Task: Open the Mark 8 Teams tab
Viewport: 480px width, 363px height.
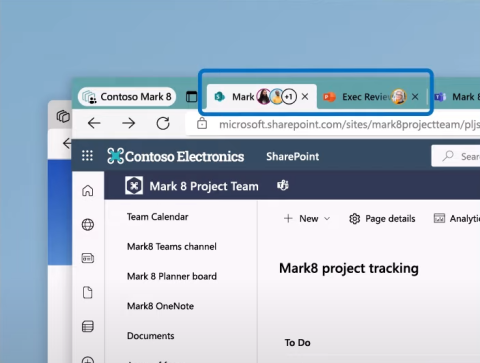Action: [x=456, y=97]
